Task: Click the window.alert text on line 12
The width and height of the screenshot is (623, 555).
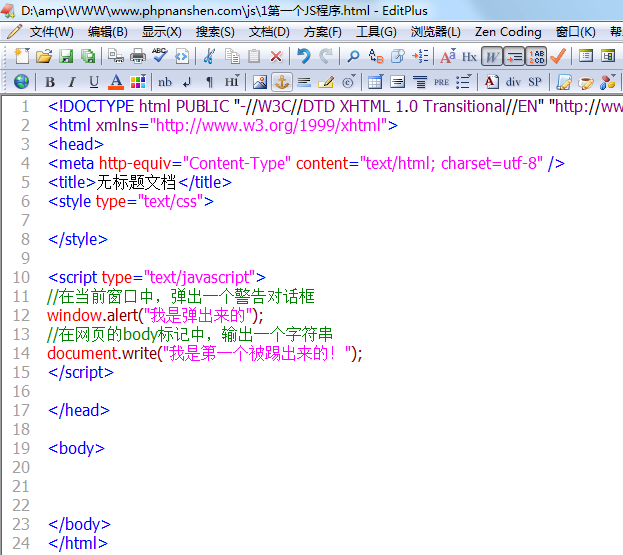Action: (x=92, y=315)
